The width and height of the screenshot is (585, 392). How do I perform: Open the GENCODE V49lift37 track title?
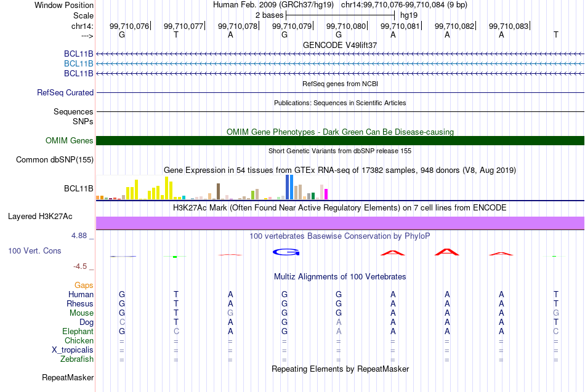(x=340, y=45)
